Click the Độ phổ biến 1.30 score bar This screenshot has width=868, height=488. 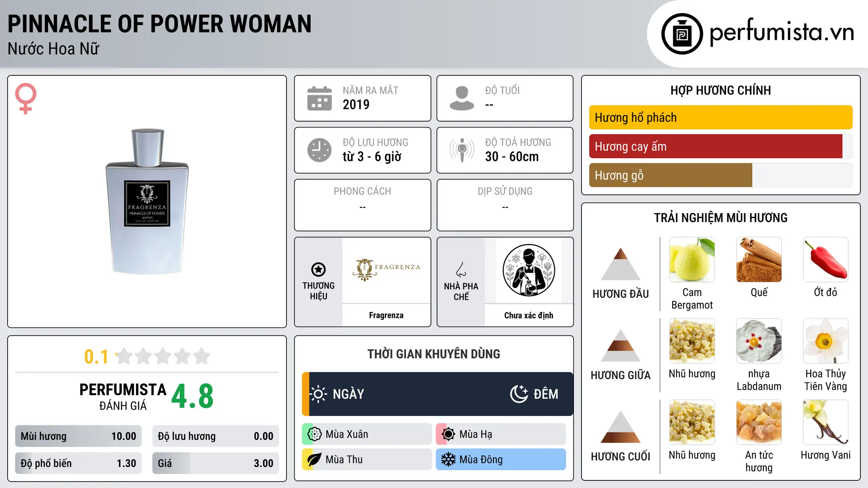pos(78,463)
